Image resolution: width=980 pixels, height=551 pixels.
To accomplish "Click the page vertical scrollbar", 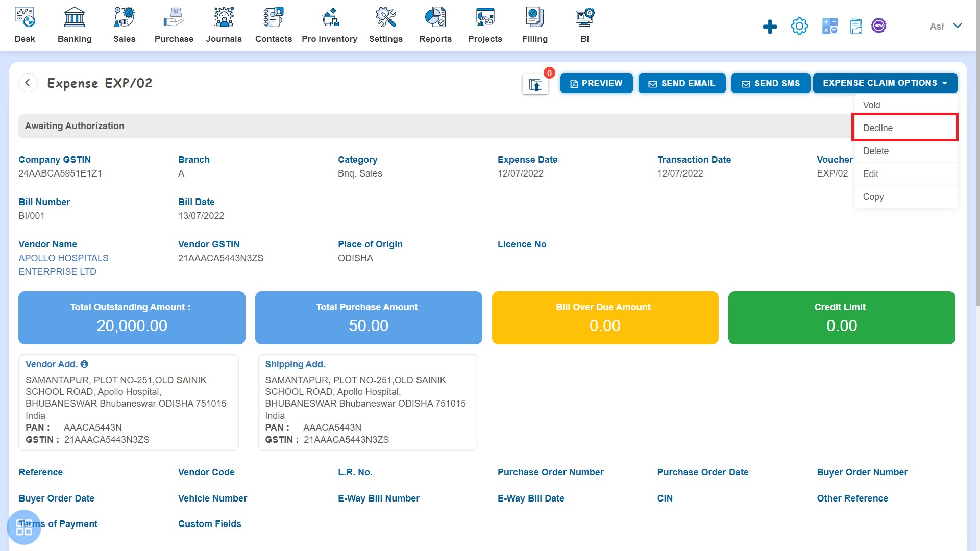I will (977, 153).
